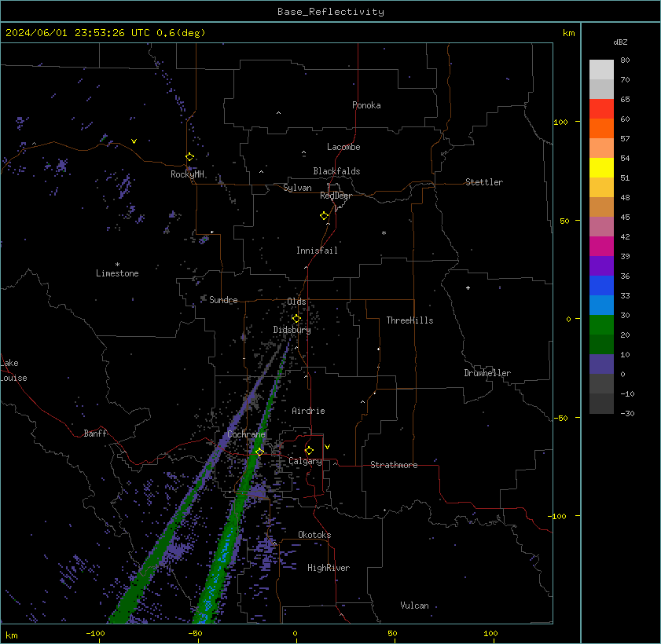Select the Lacombe city label
This screenshot has height=644, width=661.
pyautogui.click(x=343, y=147)
